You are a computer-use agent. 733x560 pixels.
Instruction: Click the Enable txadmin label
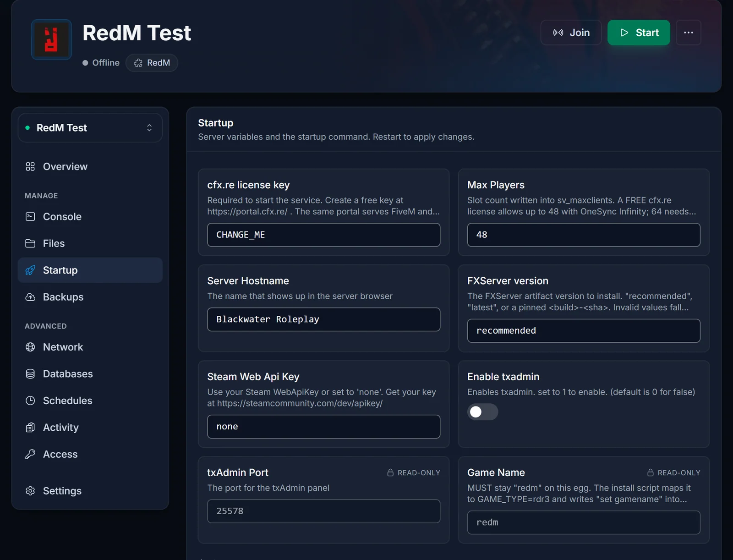[503, 377]
